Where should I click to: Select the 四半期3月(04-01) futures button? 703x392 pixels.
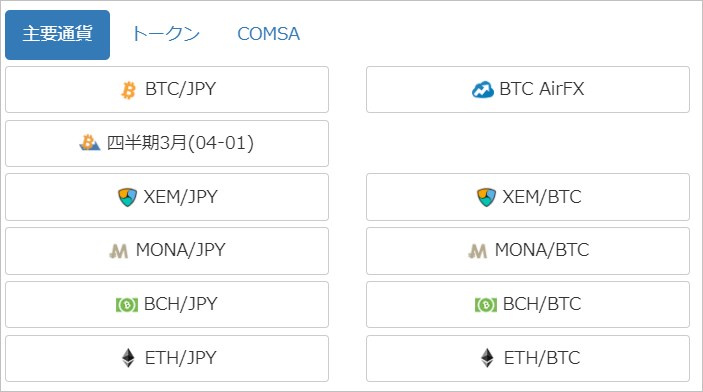(167, 144)
